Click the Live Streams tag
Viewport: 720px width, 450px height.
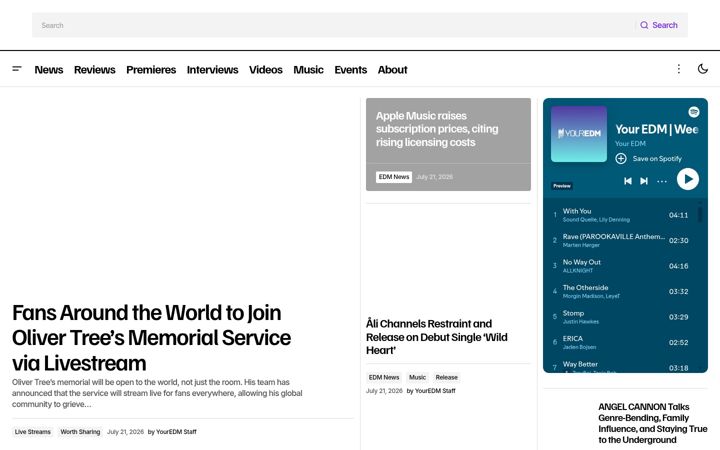33,432
